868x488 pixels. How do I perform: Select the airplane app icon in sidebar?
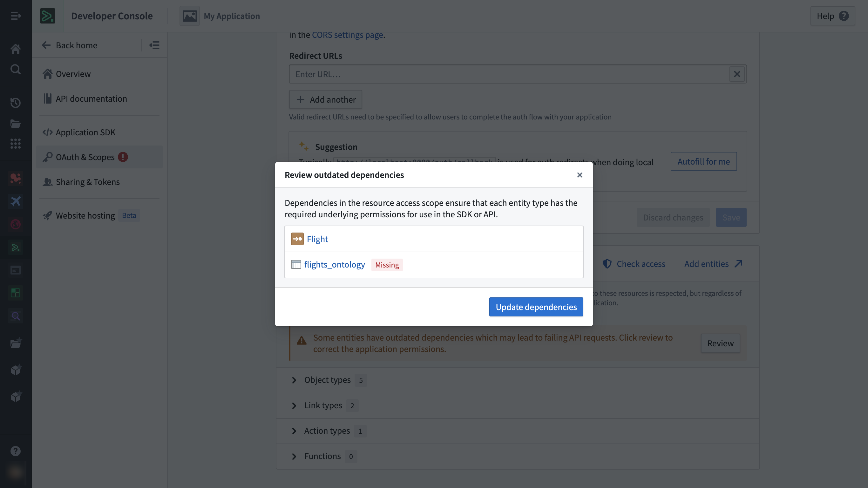[16, 201]
